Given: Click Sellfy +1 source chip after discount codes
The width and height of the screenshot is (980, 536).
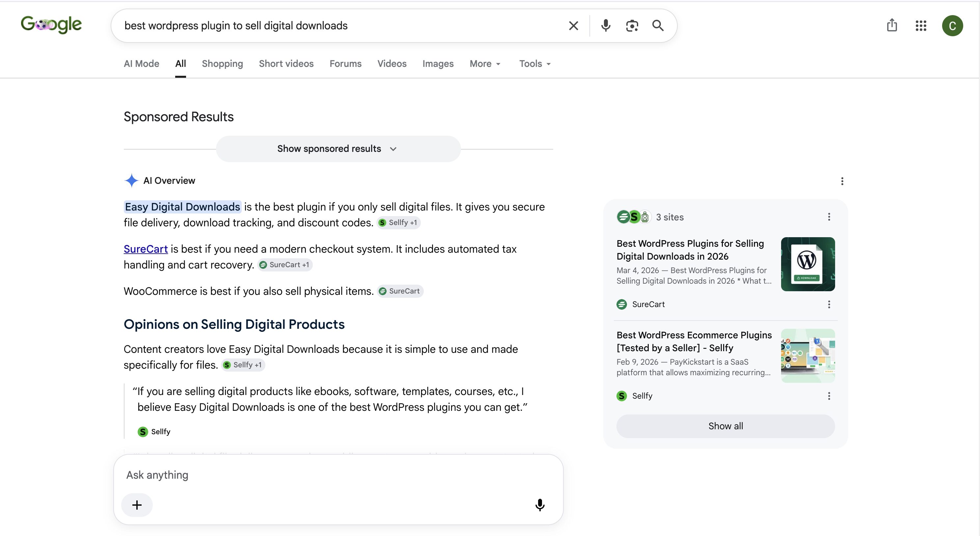Looking at the screenshot, I should [x=398, y=223].
